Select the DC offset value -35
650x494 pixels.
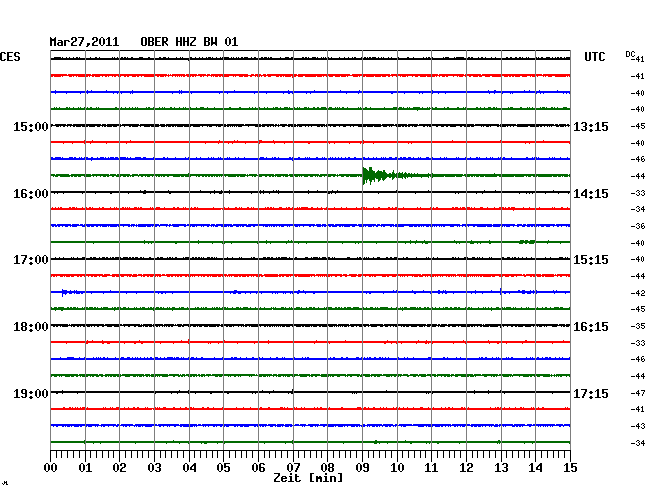coord(638,326)
